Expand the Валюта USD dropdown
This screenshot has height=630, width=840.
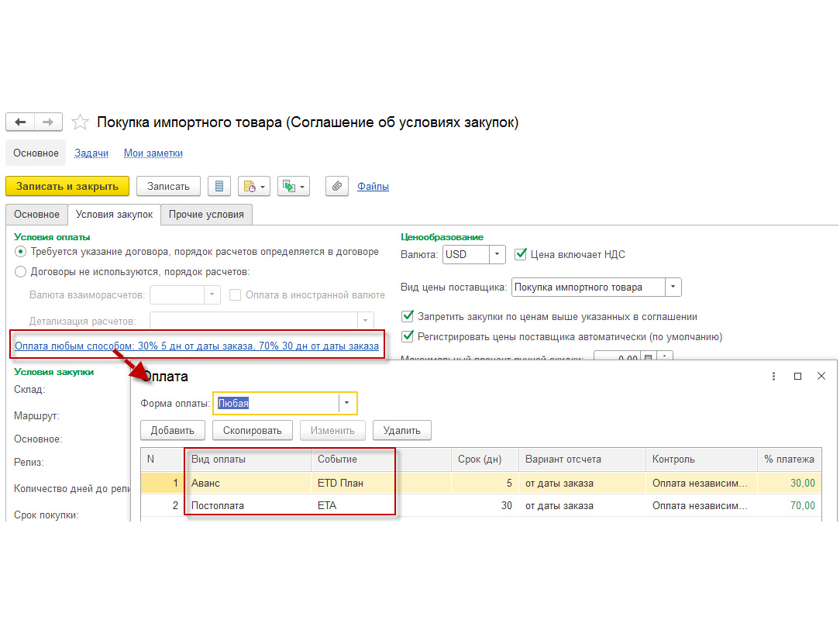click(x=497, y=254)
